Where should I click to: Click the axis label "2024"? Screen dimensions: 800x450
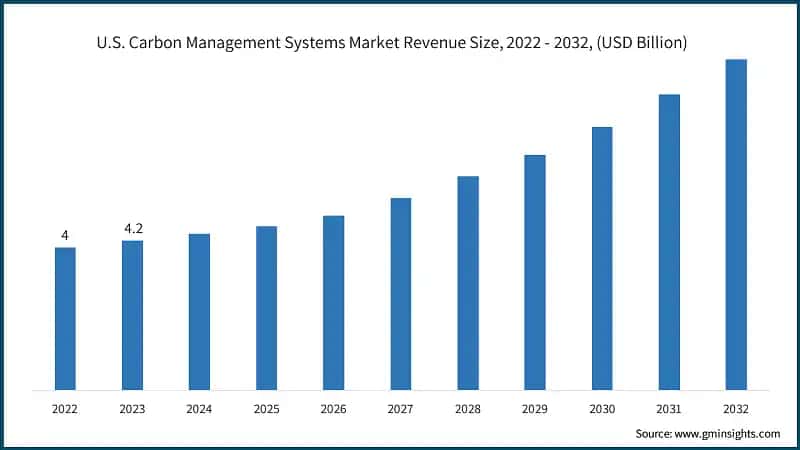(199, 409)
